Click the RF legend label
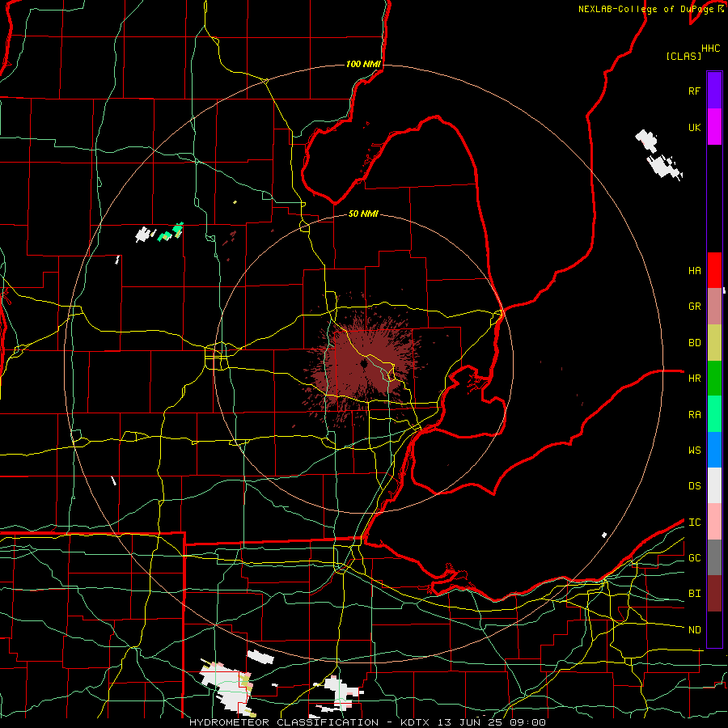The width and height of the screenshot is (728, 728). (694, 91)
